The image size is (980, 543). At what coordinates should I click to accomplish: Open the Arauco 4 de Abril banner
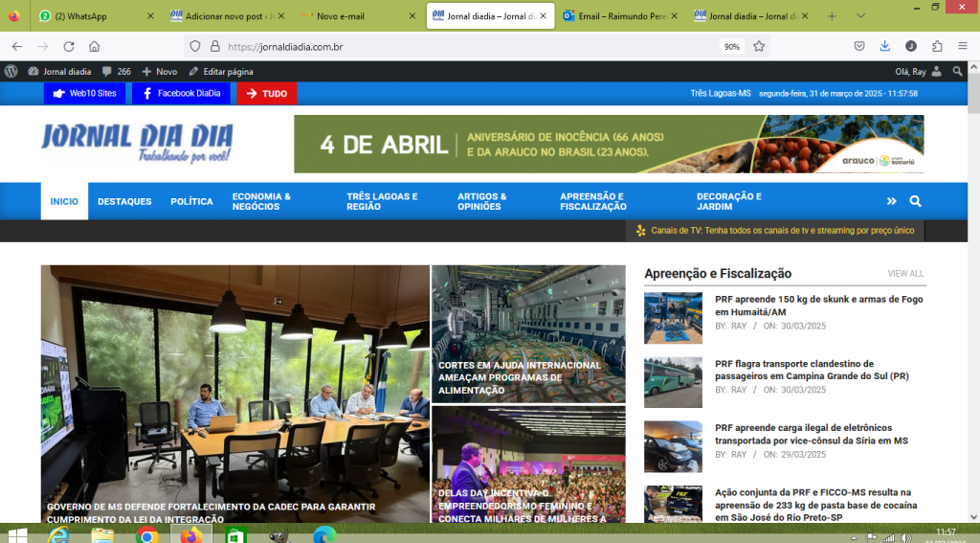(609, 144)
